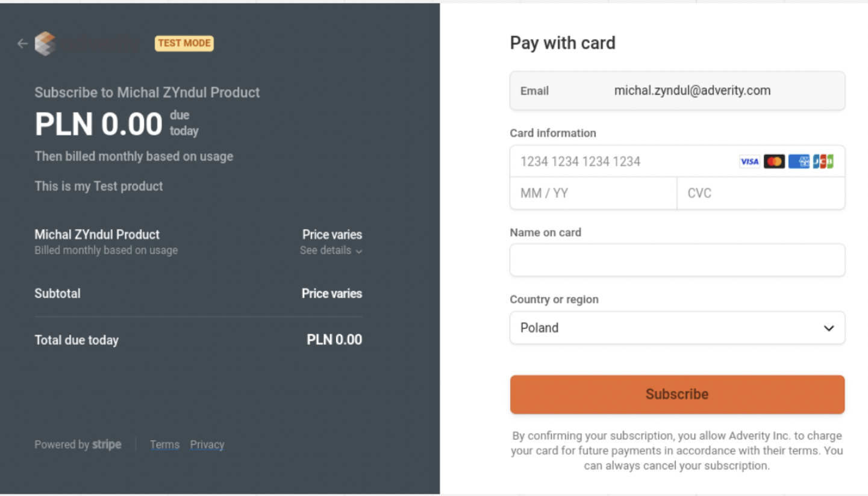Viewport: 868px width, 496px height.
Task: Open the Country or region dropdown
Action: 677,328
